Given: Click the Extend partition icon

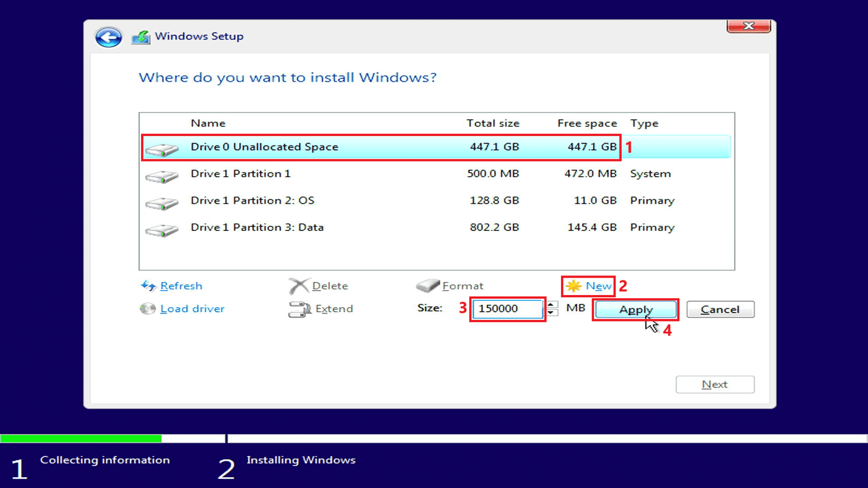Looking at the screenshot, I should click(299, 309).
